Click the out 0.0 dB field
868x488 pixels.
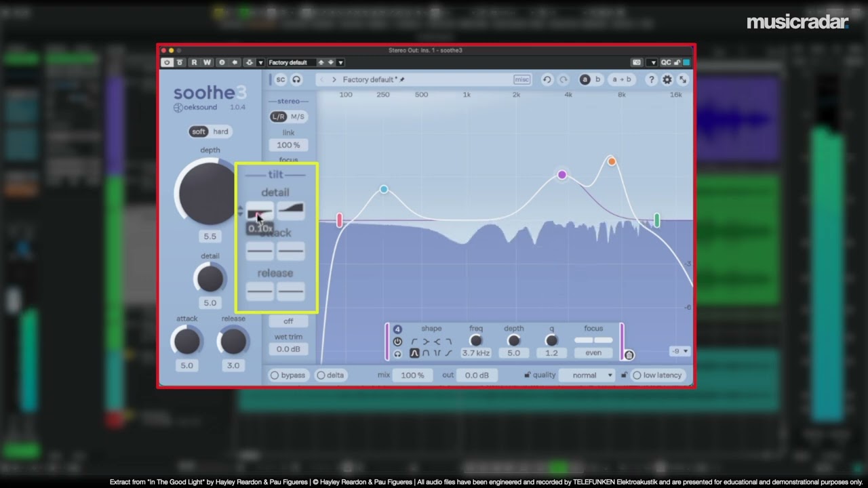pyautogui.click(x=477, y=375)
